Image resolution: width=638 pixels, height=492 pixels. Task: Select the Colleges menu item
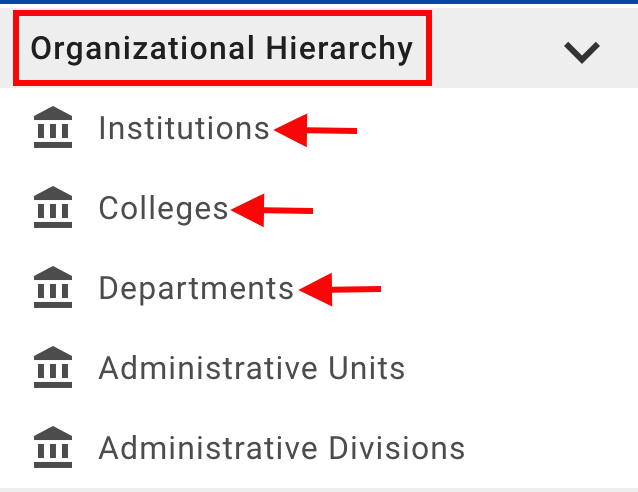164,209
